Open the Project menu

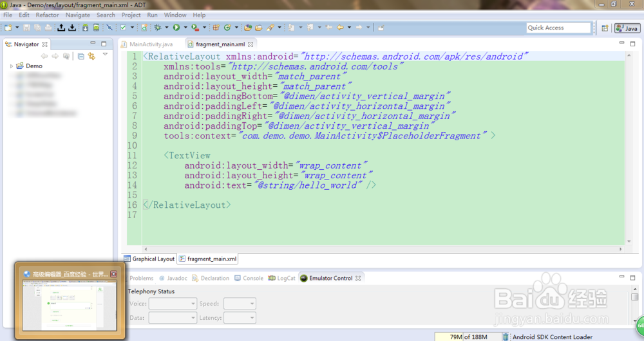[131, 15]
